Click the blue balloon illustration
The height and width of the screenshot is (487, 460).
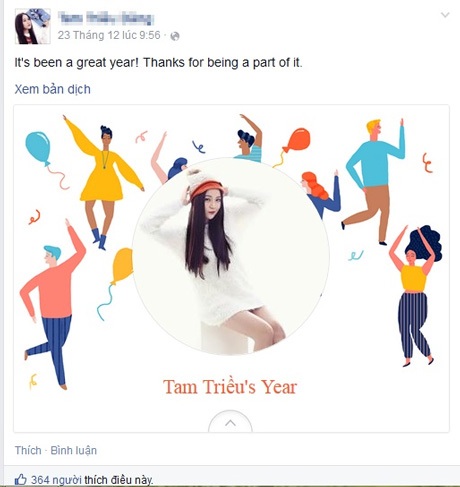(38, 148)
